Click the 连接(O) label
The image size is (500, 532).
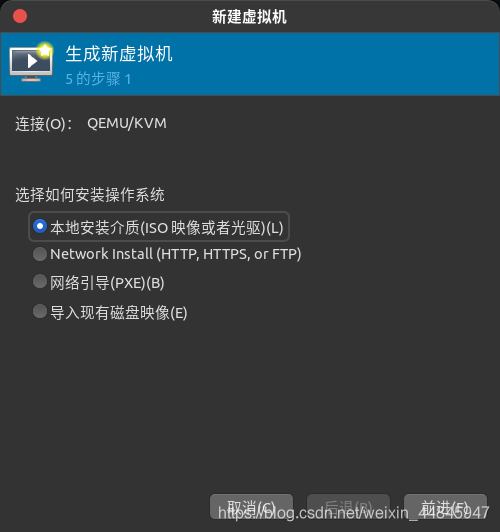pos(44,124)
